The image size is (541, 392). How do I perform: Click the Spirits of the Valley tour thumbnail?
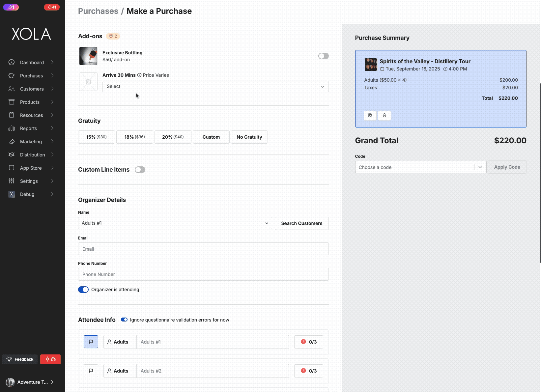371,65
